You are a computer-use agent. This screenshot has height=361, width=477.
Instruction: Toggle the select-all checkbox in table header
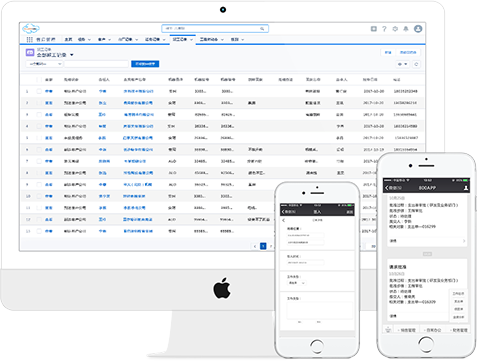click(39, 79)
